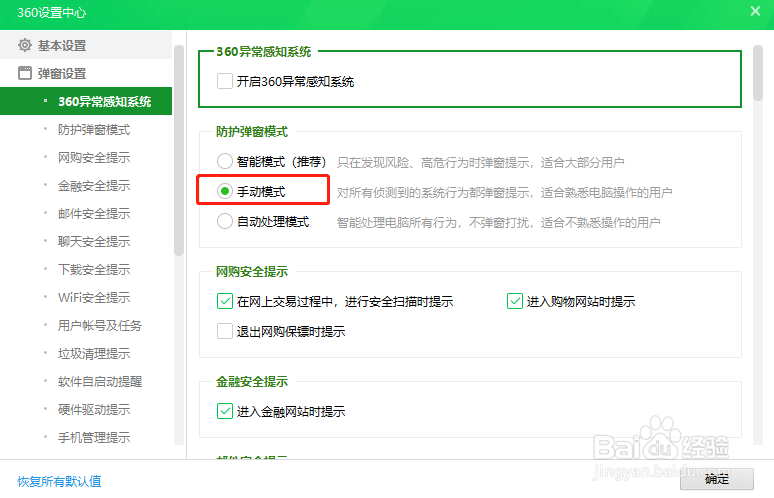Click the 智能处理电脑所有行为 description text
This screenshot has height=498, width=774.
click(499, 222)
